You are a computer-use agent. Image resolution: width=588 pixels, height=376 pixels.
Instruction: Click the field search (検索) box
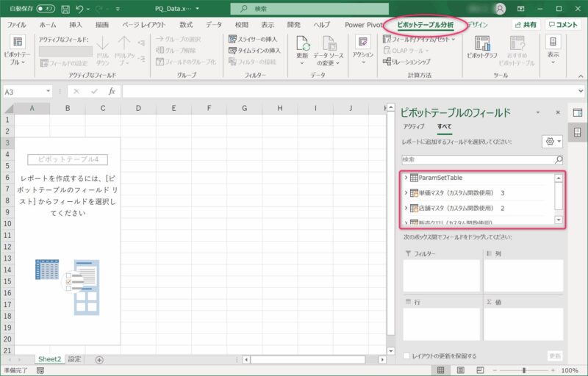point(478,159)
